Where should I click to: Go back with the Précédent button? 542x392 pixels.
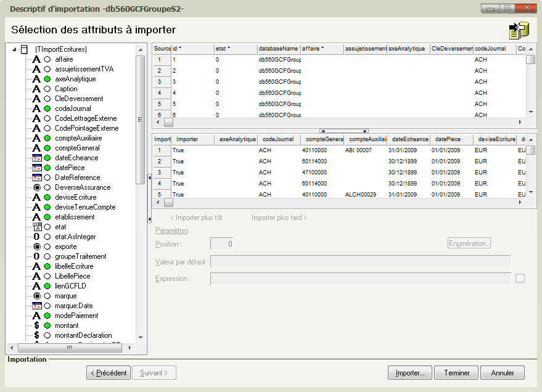pyautogui.click(x=109, y=373)
